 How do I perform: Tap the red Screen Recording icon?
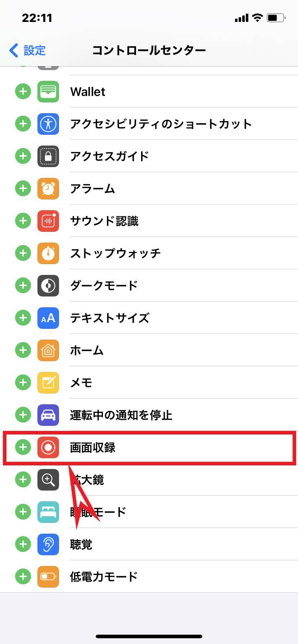(48, 447)
